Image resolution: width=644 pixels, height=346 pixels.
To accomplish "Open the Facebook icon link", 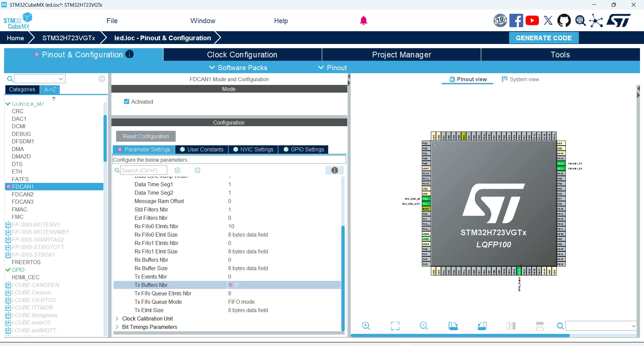I will [x=516, y=21].
